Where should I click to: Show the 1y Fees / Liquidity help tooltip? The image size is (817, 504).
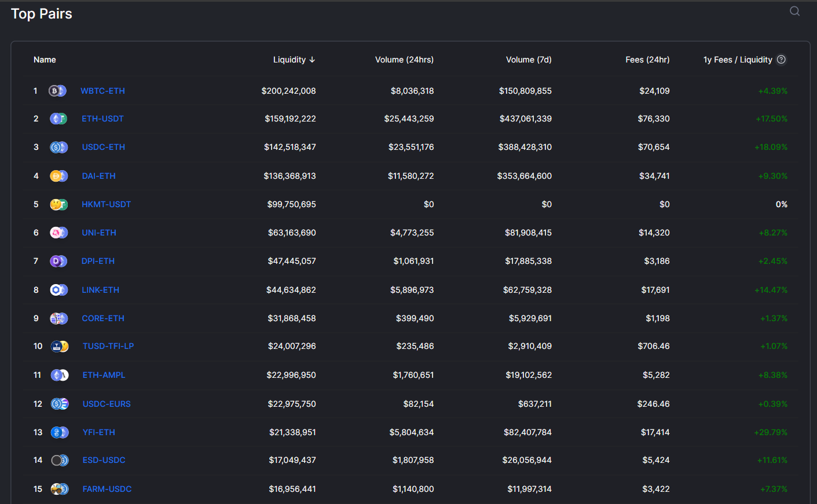(x=781, y=60)
